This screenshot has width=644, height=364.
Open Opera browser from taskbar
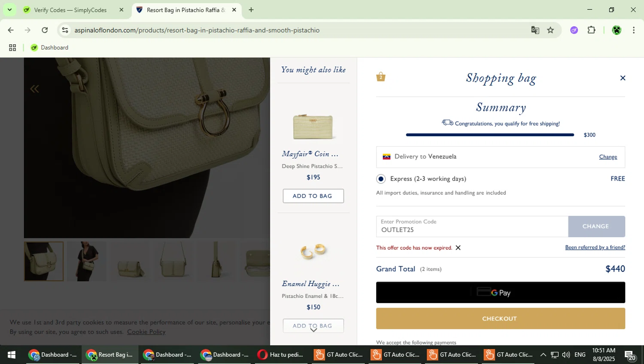point(281,355)
